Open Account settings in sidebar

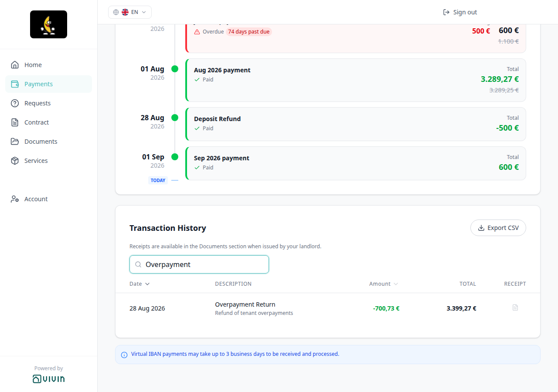point(48,199)
